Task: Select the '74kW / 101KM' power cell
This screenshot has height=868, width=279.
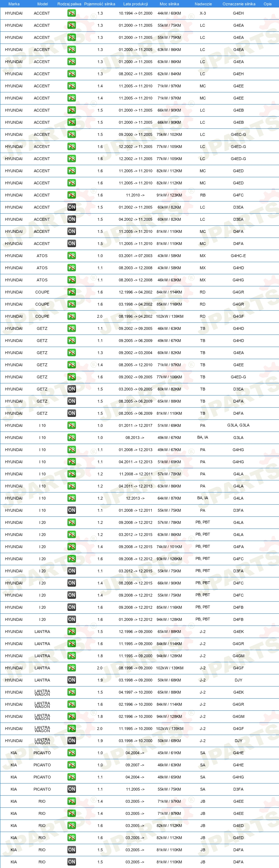Action: point(169,547)
